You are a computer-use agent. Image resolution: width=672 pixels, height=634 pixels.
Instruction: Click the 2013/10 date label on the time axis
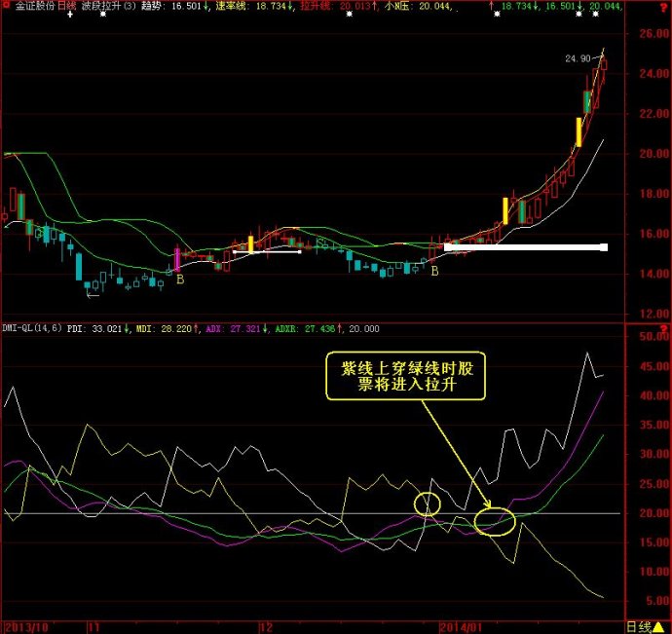click(26, 628)
